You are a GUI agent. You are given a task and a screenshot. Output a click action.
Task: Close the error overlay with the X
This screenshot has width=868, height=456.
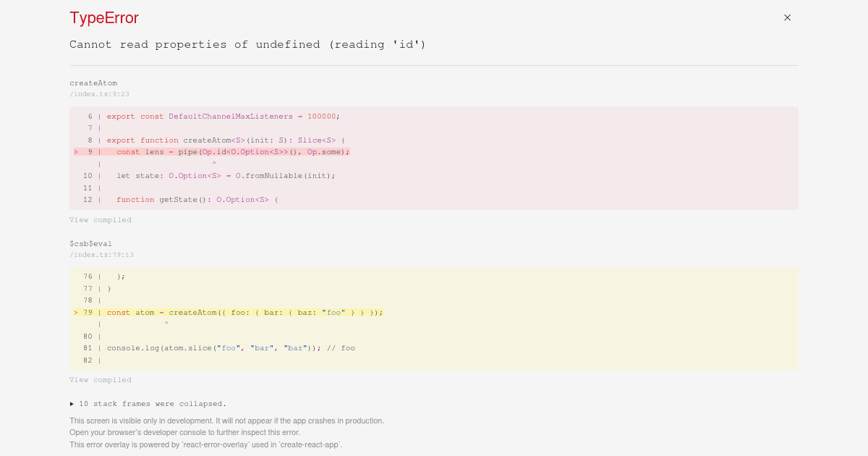click(x=787, y=17)
